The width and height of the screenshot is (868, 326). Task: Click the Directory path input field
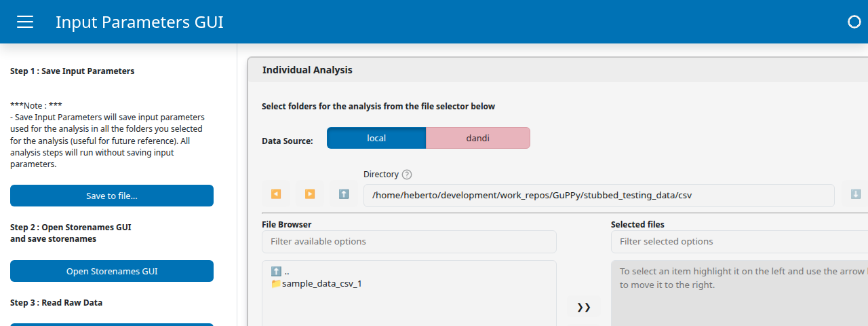coord(599,196)
